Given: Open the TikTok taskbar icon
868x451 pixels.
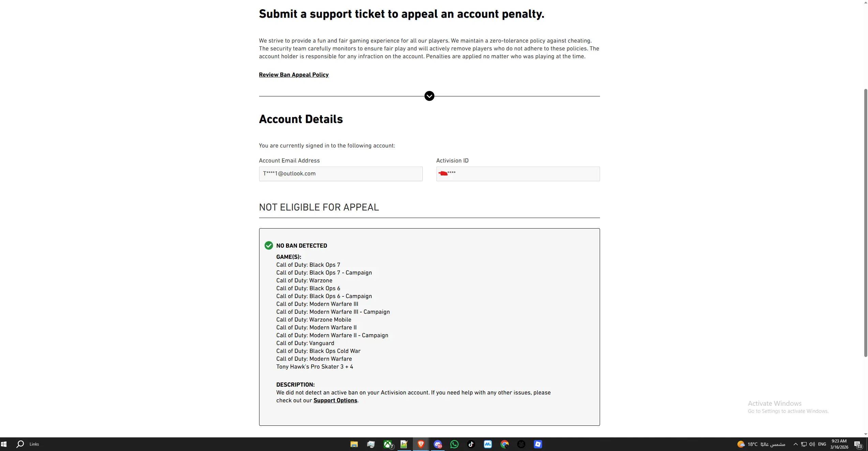Looking at the screenshot, I should pyautogui.click(x=471, y=444).
